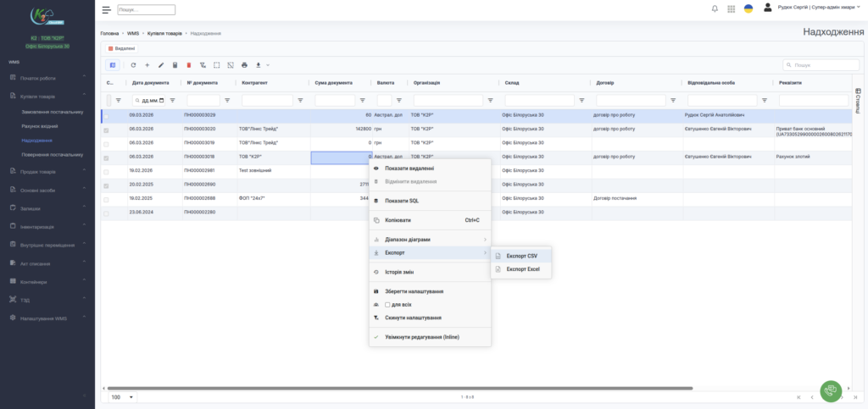868x409 pixels.
Task: Open "Замовлення постачальнику" in the sidebar
Action: click(53, 111)
